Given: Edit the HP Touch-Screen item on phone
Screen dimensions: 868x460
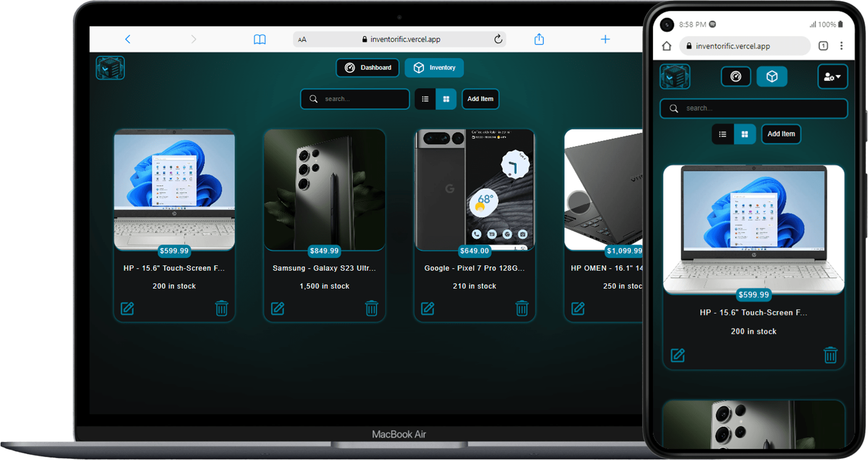Looking at the screenshot, I should coord(678,355).
